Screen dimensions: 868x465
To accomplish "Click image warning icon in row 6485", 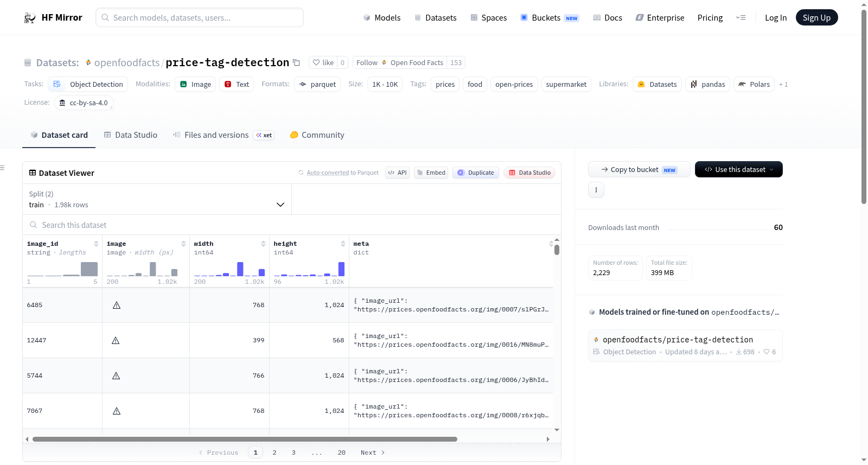I will [117, 305].
